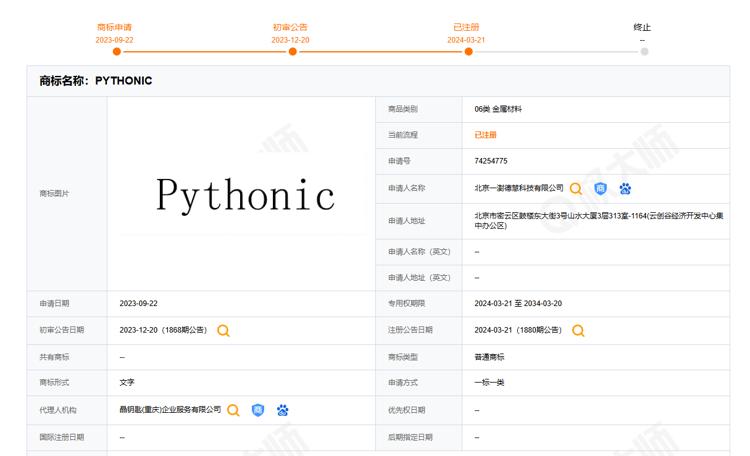Click the Baidu paw icon beside applicant name

(x=625, y=189)
